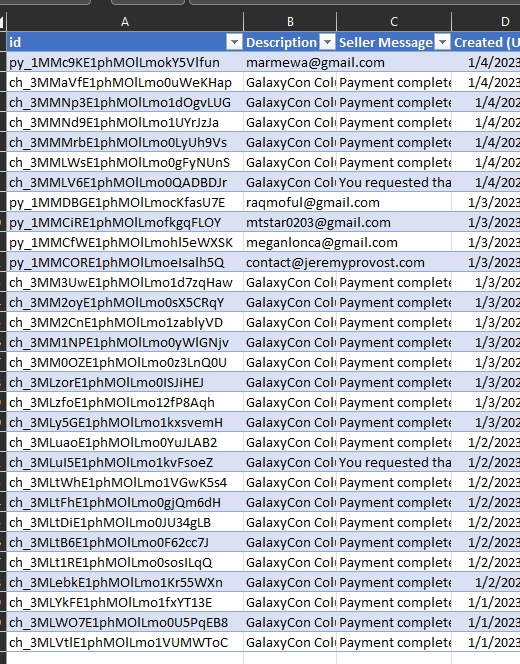Select id cell ch_3MLVtlE1phMOlLmo1VUMWToC
Viewport: 520px width, 664px height.
[125, 643]
